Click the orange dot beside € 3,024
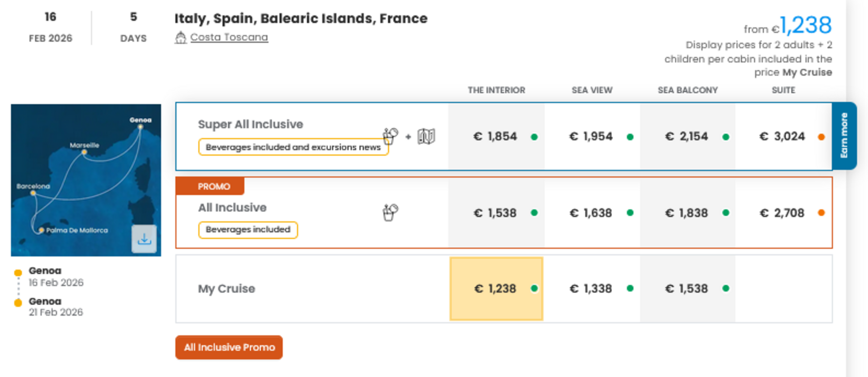 [x=821, y=137]
